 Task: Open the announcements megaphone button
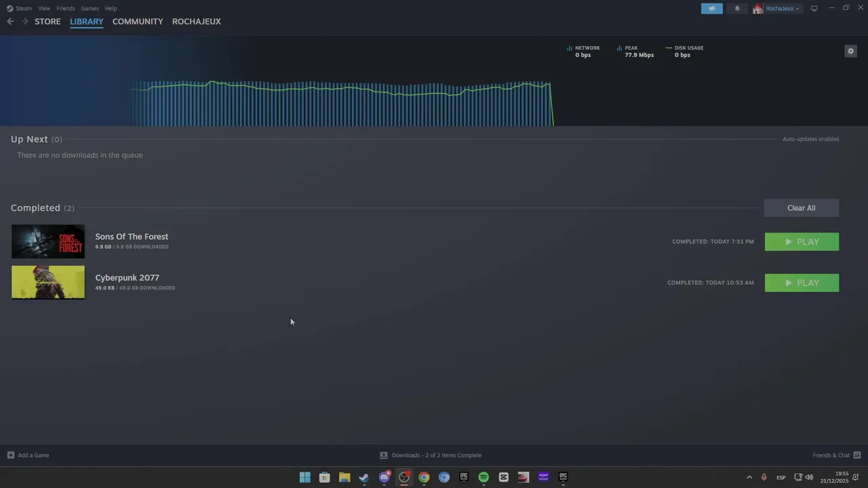pos(711,8)
